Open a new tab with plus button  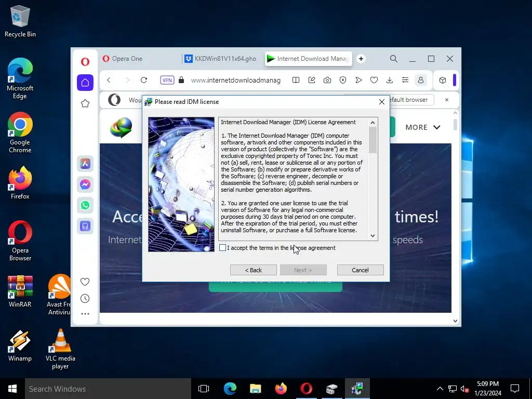click(x=361, y=59)
